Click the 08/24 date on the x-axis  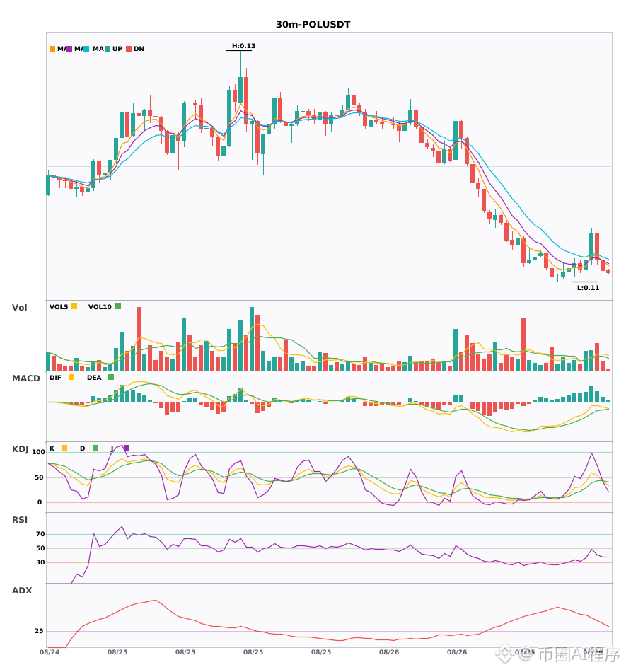point(50,652)
